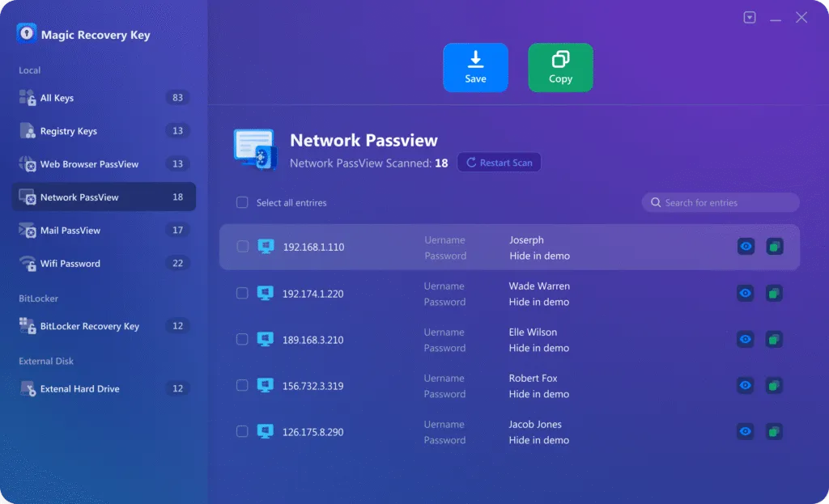Open the Web Browser PassView category

(x=104, y=163)
